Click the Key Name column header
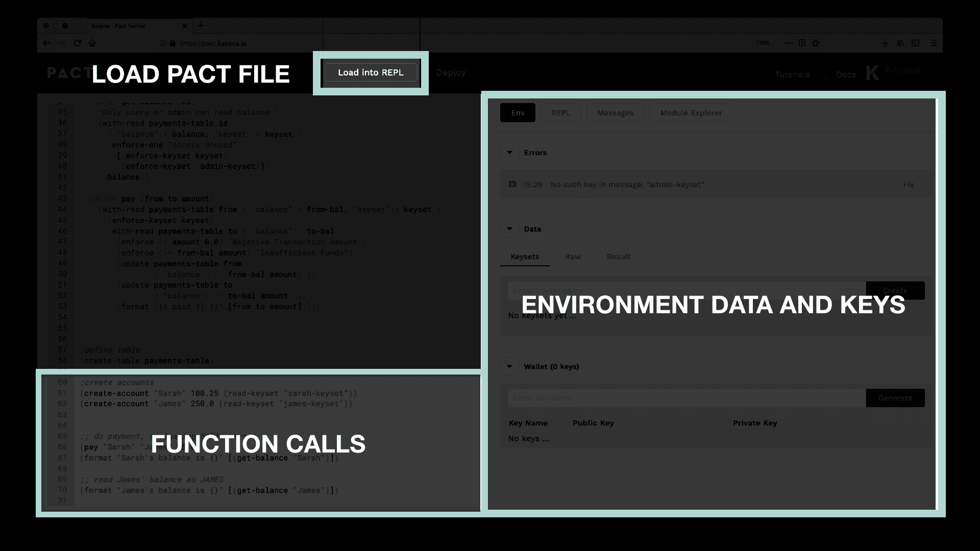 pyautogui.click(x=528, y=423)
